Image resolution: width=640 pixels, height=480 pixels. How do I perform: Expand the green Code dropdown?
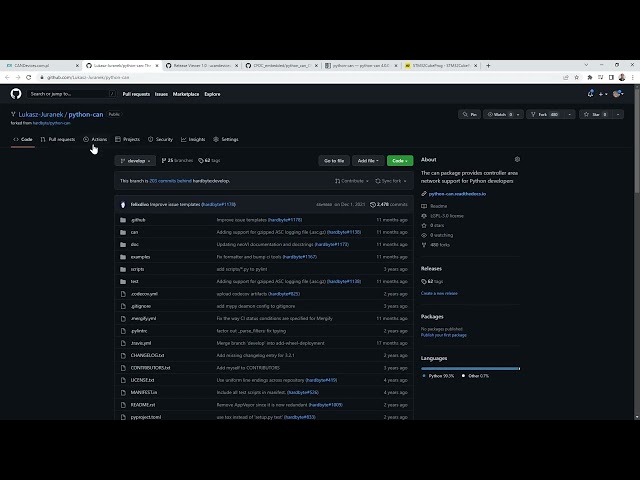400,161
